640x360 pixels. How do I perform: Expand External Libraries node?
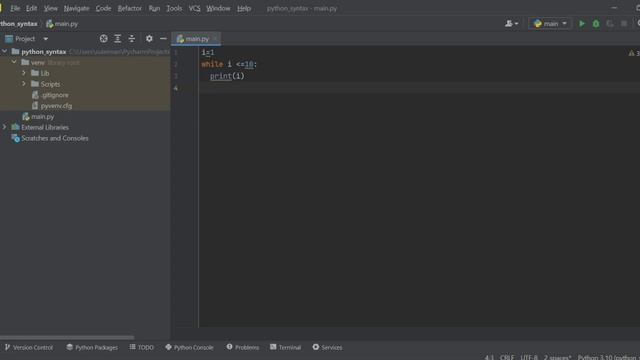tap(4, 127)
